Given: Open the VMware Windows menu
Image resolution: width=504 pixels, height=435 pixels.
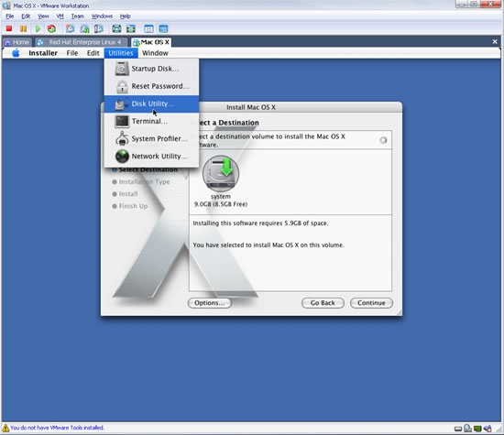Looking at the screenshot, I should pyautogui.click(x=102, y=16).
